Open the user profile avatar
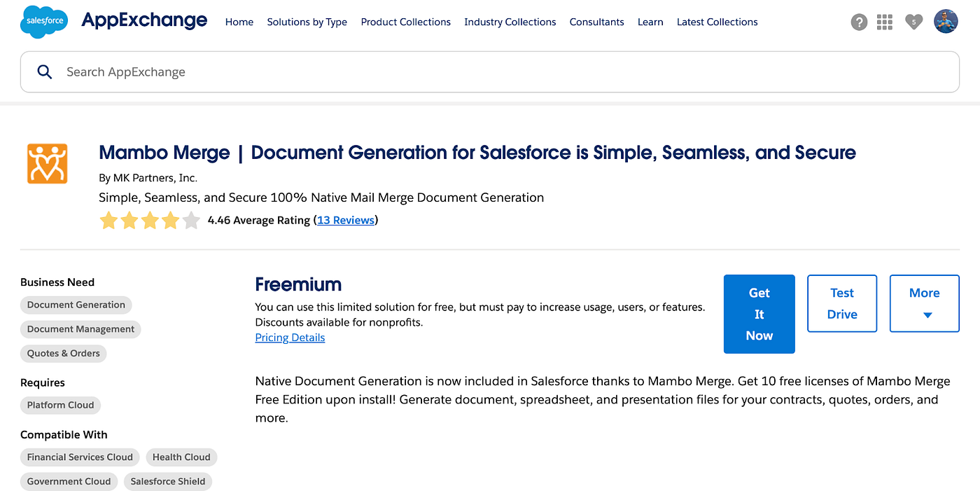The image size is (980, 491). tap(946, 22)
